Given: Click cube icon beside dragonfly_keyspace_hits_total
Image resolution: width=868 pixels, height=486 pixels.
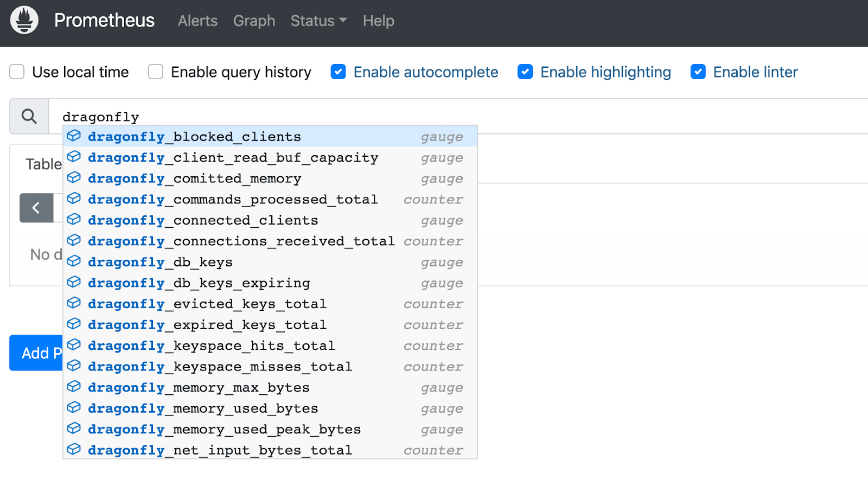Looking at the screenshot, I should tap(74, 345).
